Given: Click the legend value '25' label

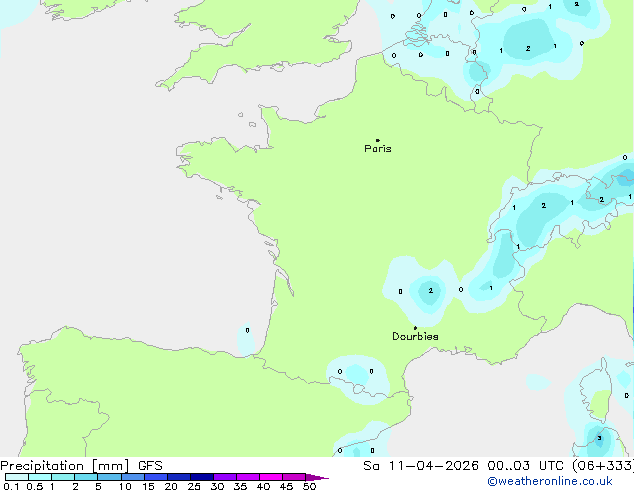Looking at the screenshot, I should click(x=194, y=486).
